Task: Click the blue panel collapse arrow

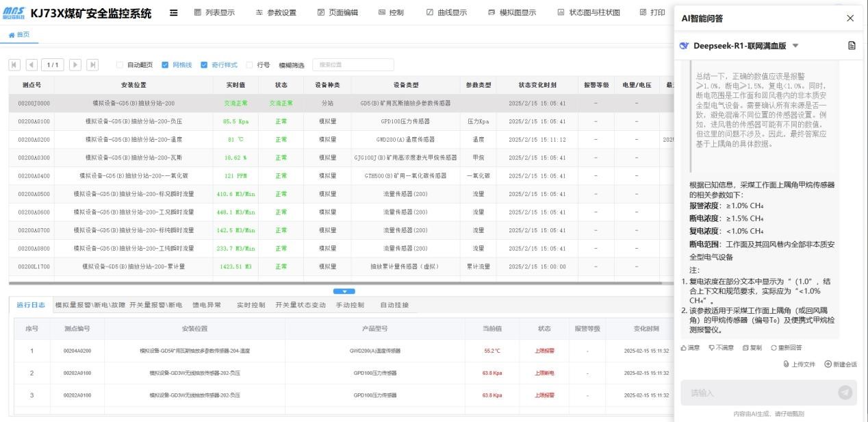Action: [344, 291]
